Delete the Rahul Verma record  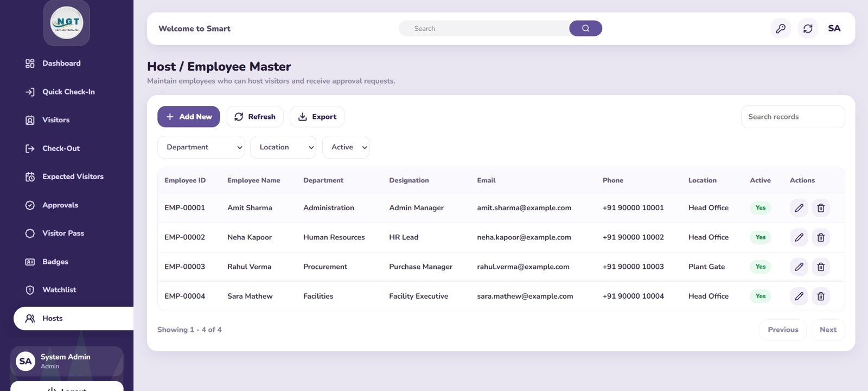point(821,267)
